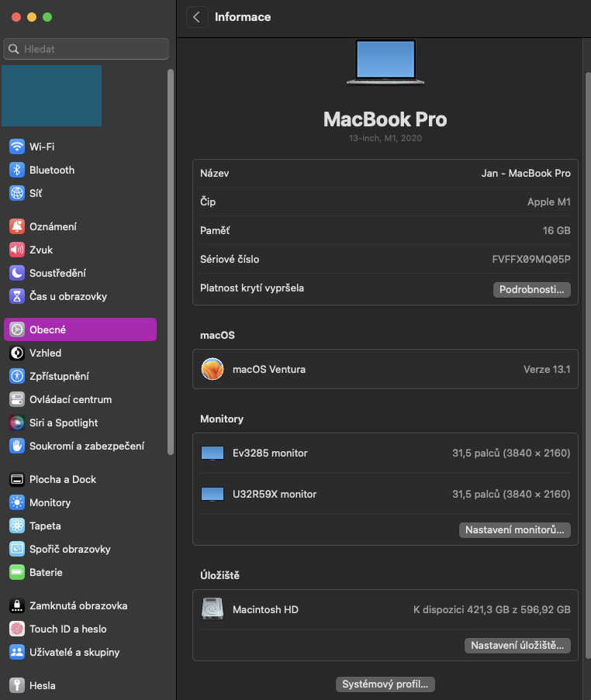Open Zamknutá obrazovka lock icon

click(x=17, y=605)
